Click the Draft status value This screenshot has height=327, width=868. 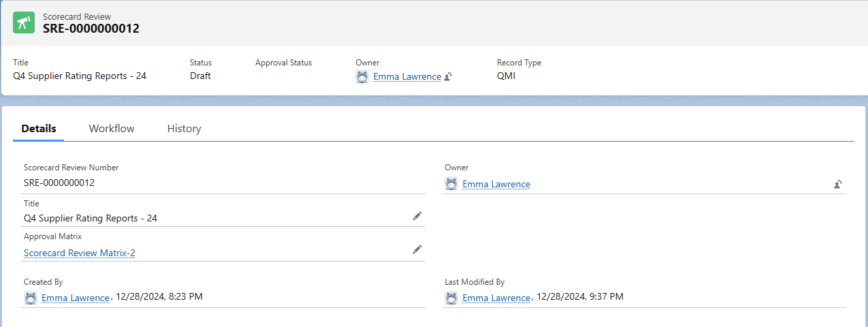[200, 76]
